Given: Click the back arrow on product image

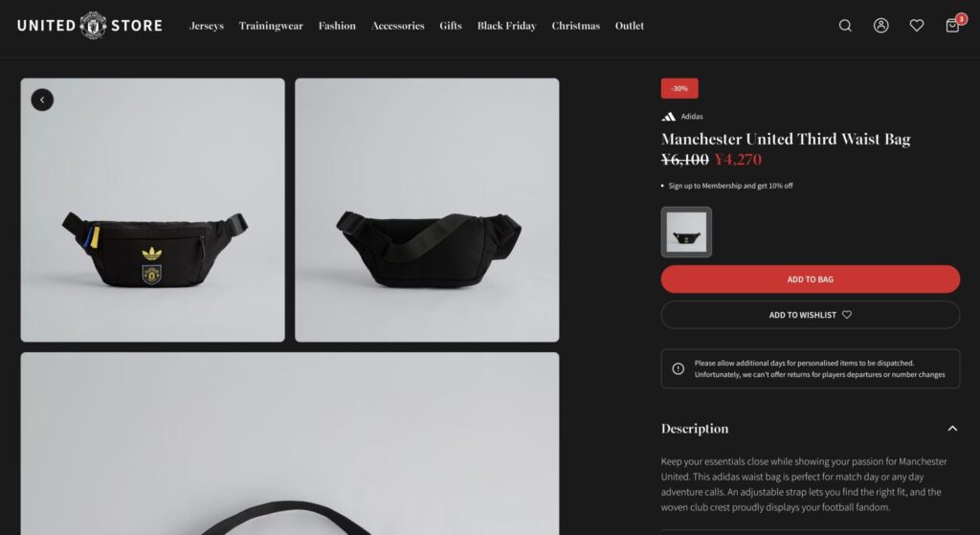Looking at the screenshot, I should click(42, 100).
